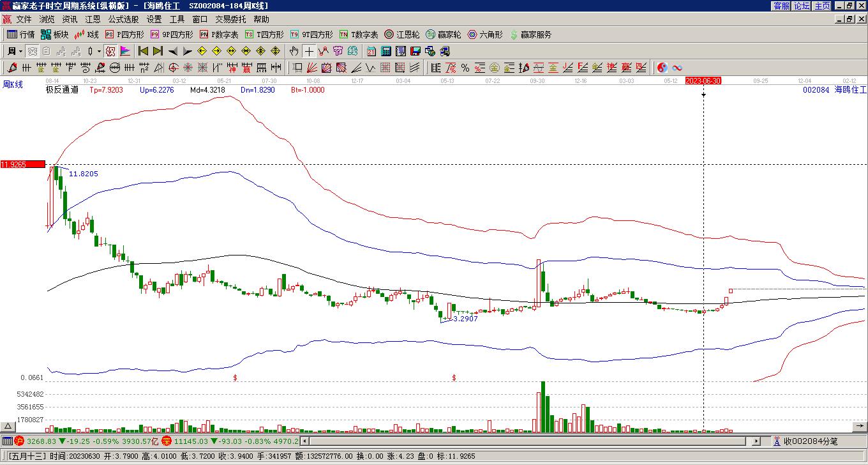Click the calculator icon in the toolbar

coord(386,51)
